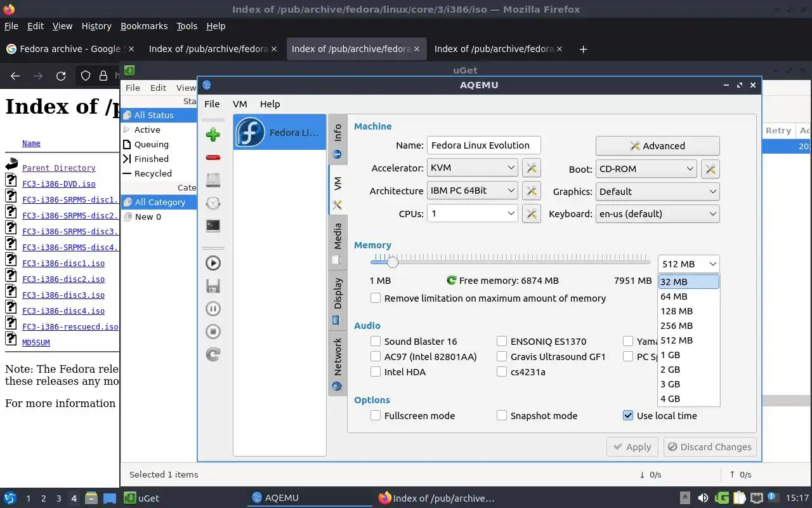The width and height of the screenshot is (812, 508).
Task: Click the hard disk icon in AQEMU toolbar
Action: 213,180
